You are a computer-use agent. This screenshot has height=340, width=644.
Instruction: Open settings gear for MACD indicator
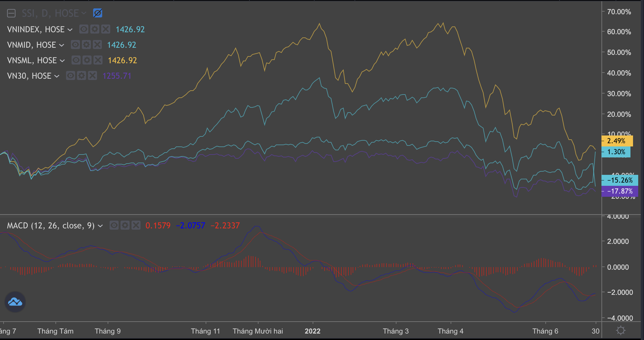[125, 225]
